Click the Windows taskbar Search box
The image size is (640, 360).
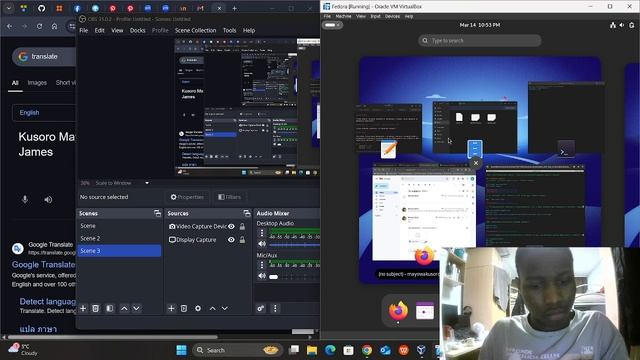click(x=237, y=350)
